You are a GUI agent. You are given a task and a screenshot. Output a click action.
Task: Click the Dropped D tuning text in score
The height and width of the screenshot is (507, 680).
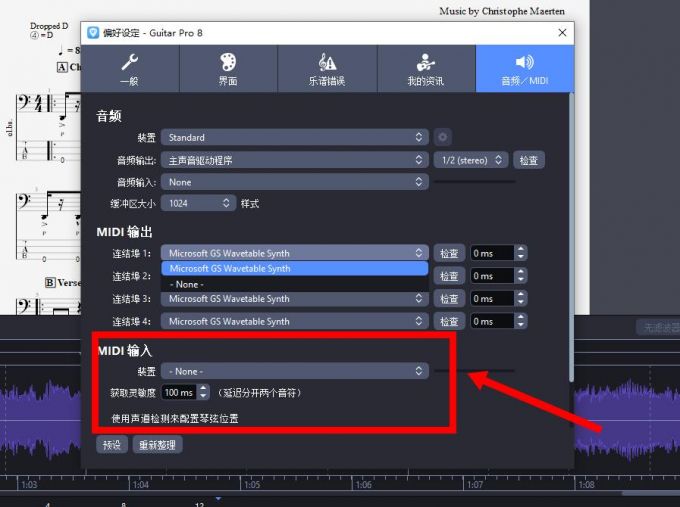coord(49,26)
